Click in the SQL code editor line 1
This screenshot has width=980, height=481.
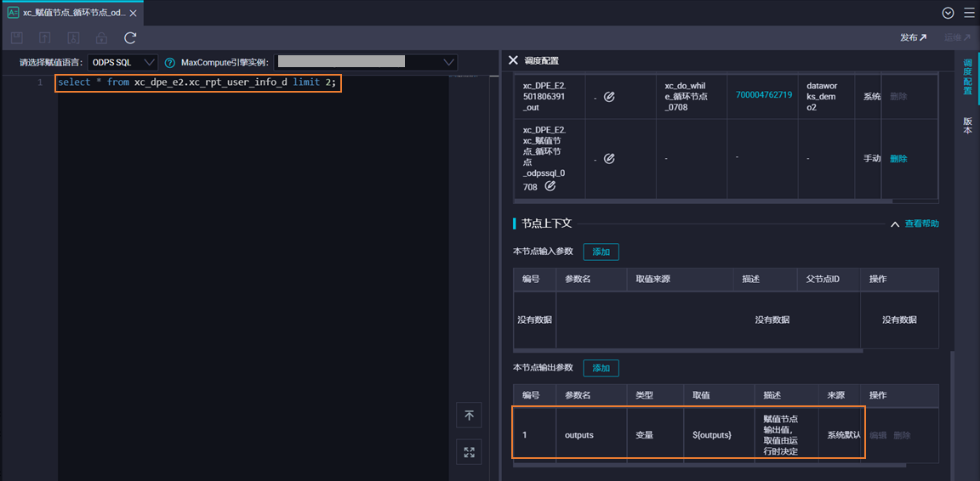pos(197,82)
